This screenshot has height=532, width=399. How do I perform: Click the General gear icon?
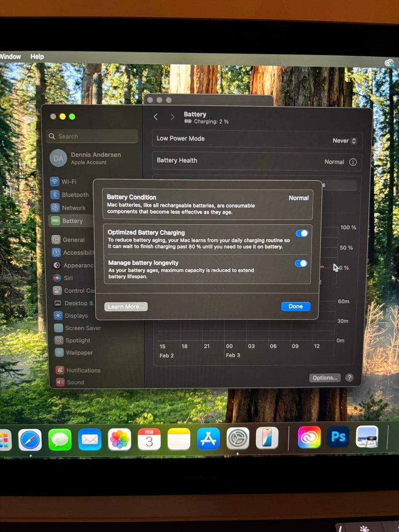[x=56, y=239]
